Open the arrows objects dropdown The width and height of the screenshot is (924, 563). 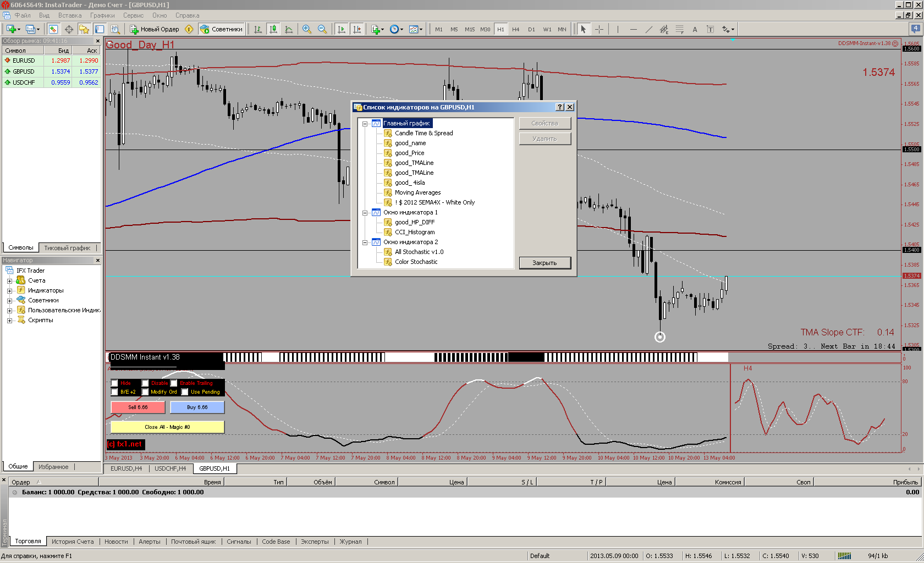point(728,29)
